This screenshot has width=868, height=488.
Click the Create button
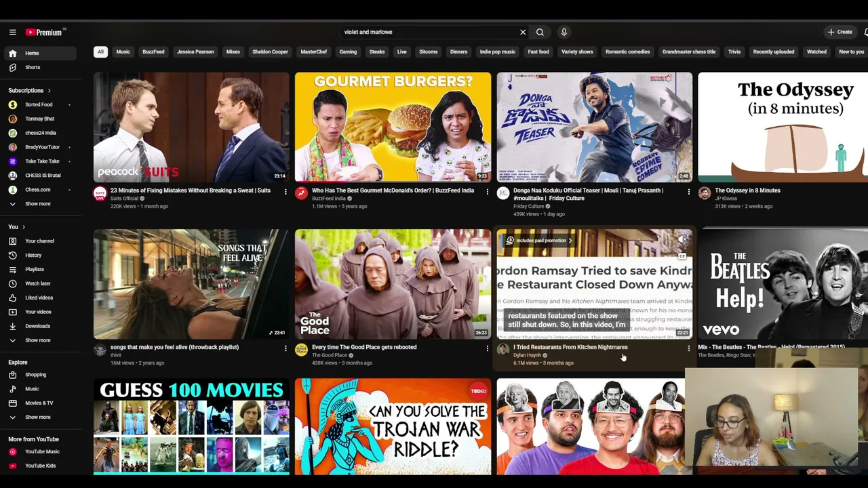[x=840, y=32]
